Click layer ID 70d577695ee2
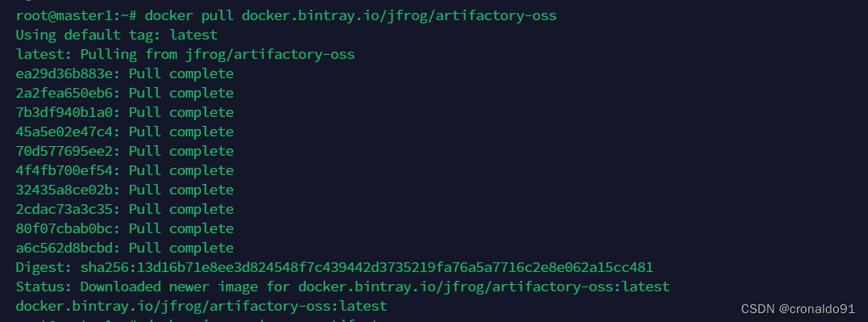The image size is (868, 322). click(68, 151)
